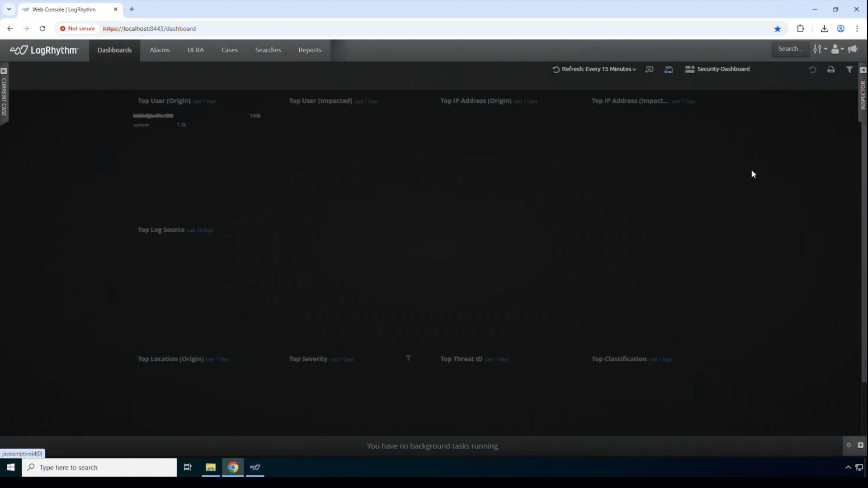This screenshot has height=488, width=868.
Task: Open the dashboard filter funnel icon
Action: click(x=849, y=70)
